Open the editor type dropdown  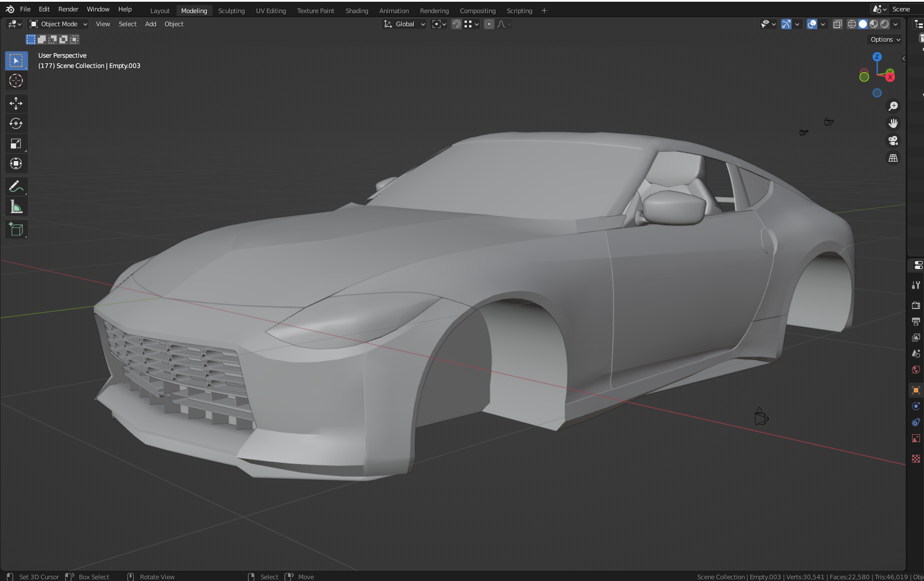coord(14,24)
